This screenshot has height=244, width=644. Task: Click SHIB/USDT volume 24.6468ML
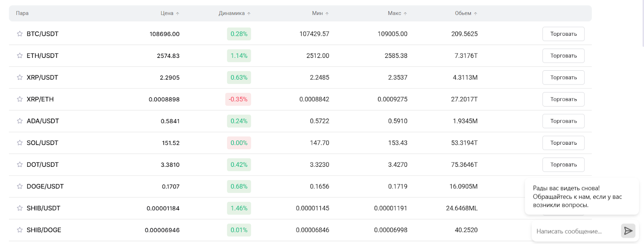[462, 208]
